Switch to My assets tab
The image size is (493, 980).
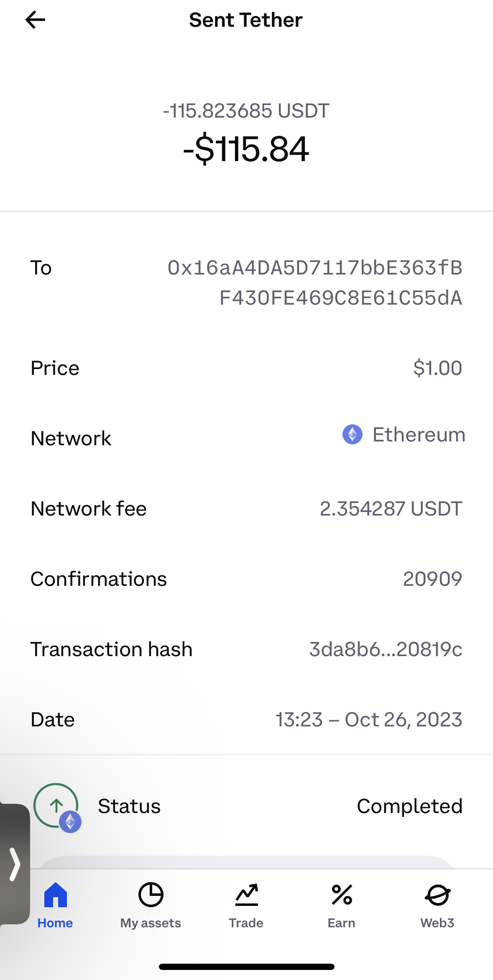151,904
